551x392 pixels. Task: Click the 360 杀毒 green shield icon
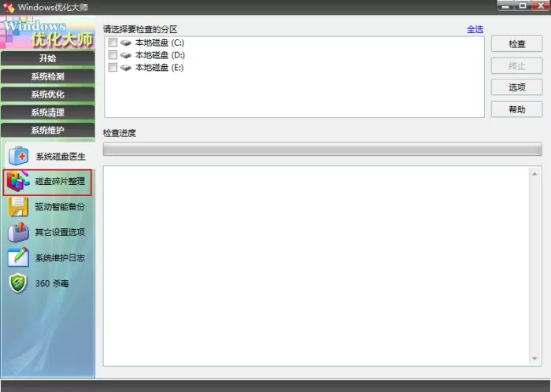pos(18,283)
